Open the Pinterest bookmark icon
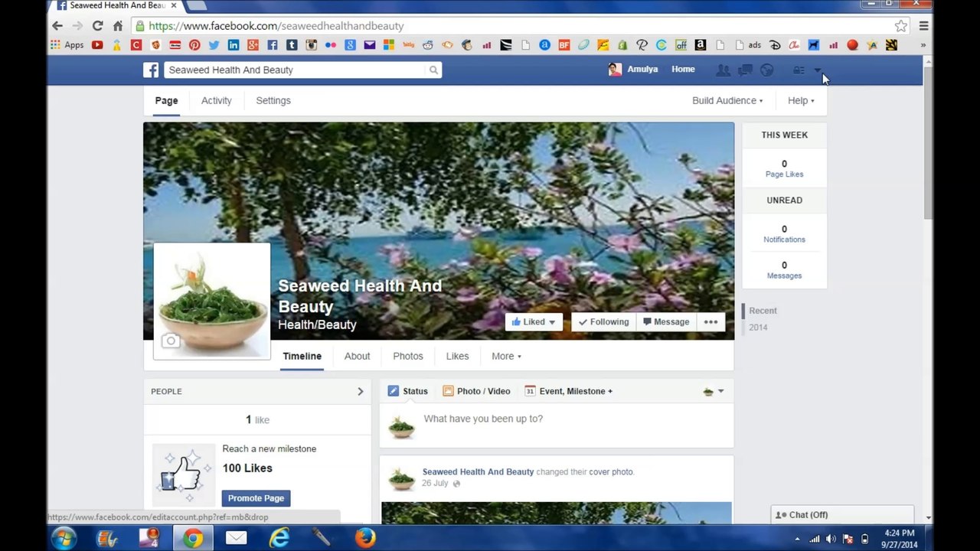This screenshot has width=980, height=551. tap(194, 45)
